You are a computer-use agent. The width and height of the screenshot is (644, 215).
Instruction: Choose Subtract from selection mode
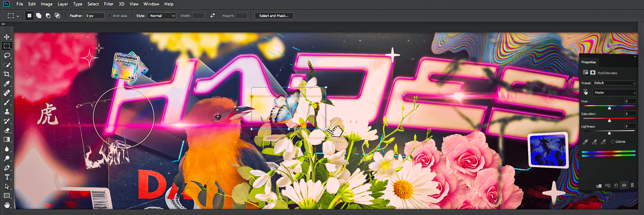coord(48,15)
